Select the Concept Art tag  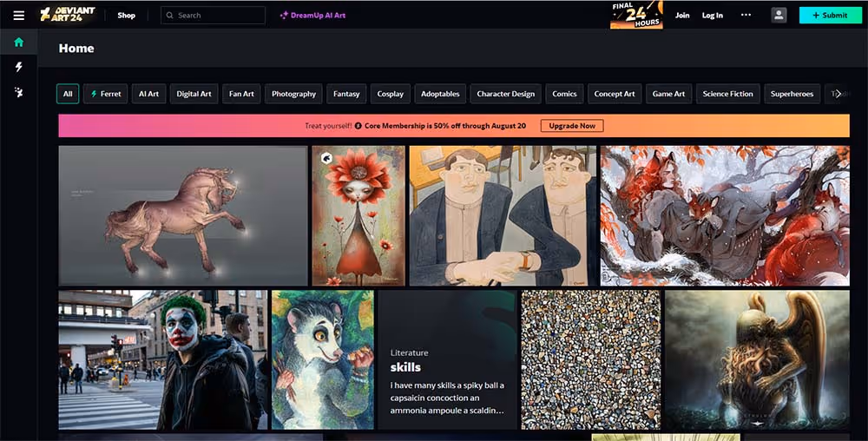pyautogui.click(x=615, y=94)
